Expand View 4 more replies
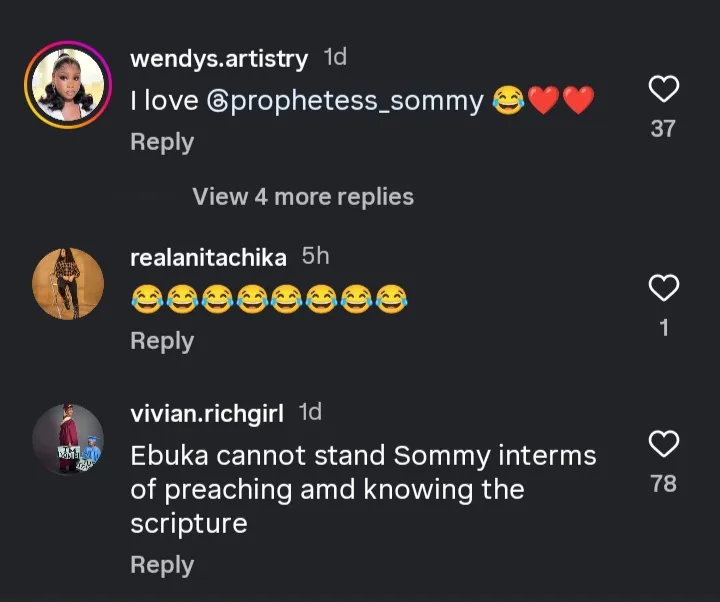 pos(303,197)
